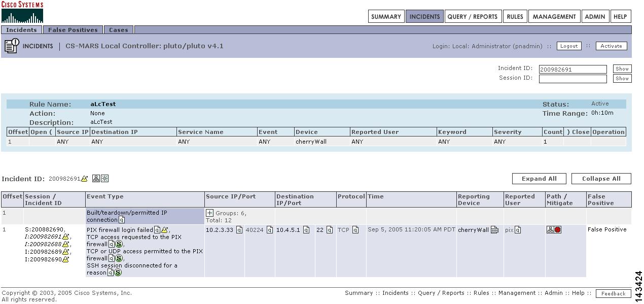
Task: Click the Cisco Systems logo
Action: 22,12
